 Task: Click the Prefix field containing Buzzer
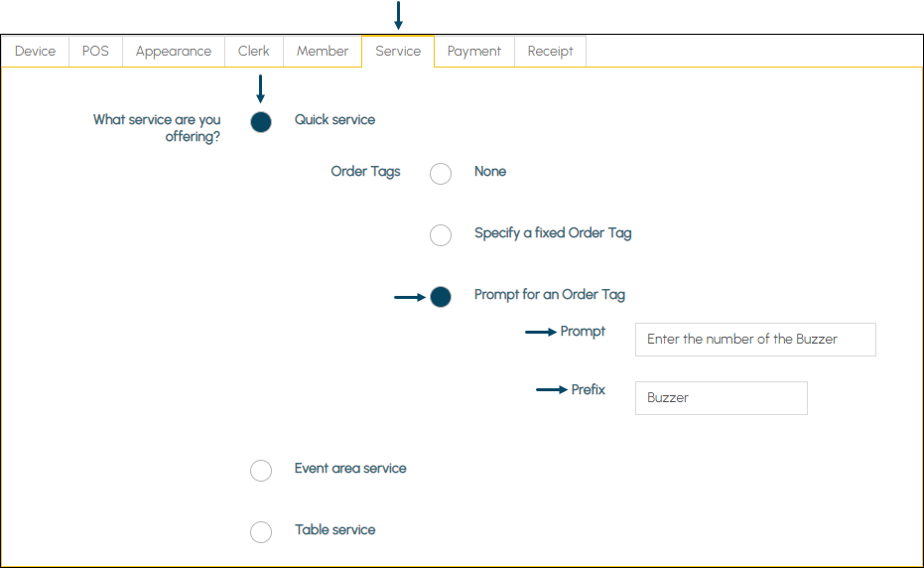(x=722, y=398)
